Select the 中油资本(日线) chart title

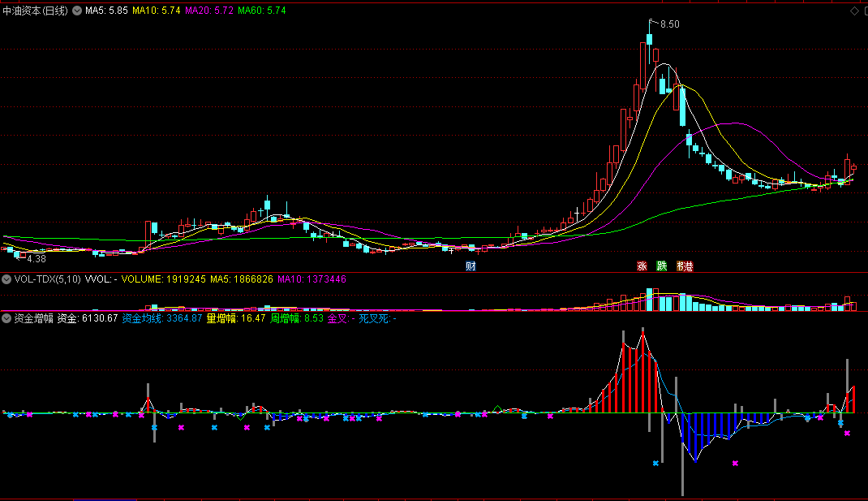click(x=36, y=11)
